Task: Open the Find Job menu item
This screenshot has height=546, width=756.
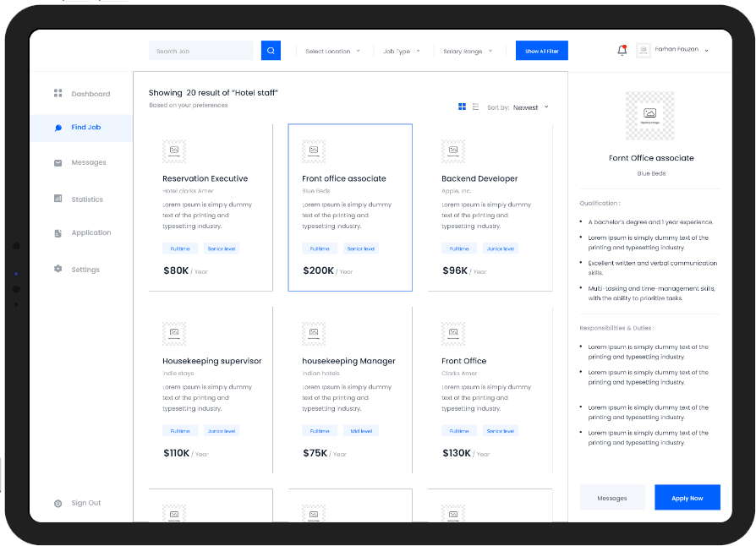Action: (85, 128)
